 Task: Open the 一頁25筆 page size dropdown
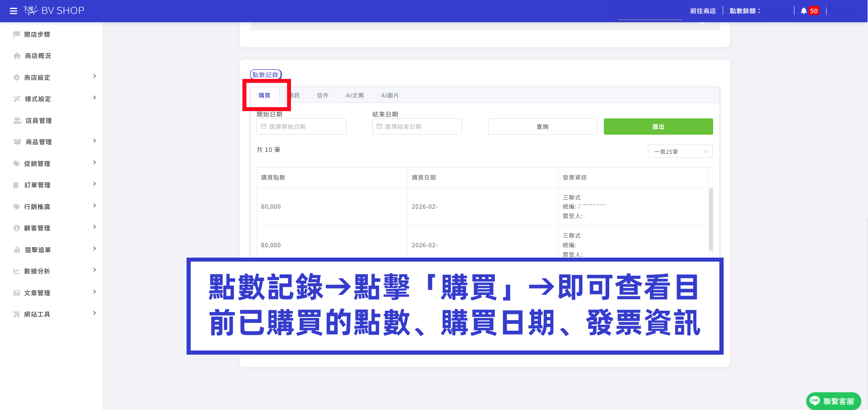680,151
